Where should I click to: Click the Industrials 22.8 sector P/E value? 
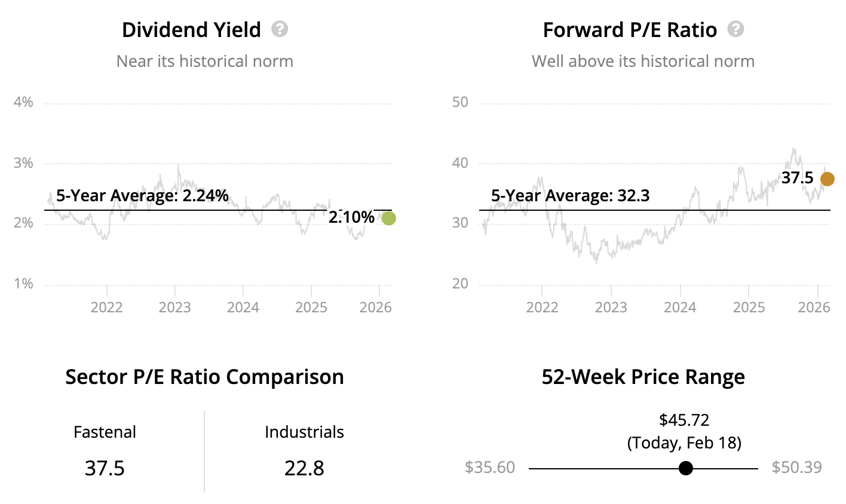coord(304,468)
